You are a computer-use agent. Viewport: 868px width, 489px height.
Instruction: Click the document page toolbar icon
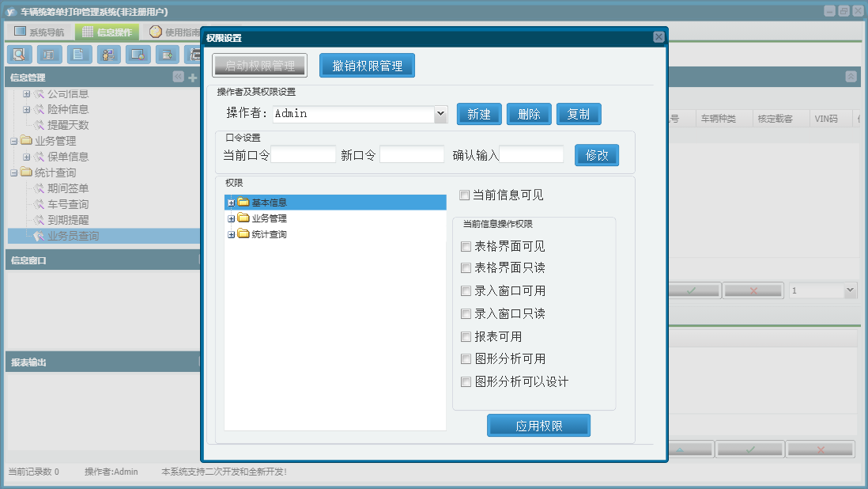[79, 55]
